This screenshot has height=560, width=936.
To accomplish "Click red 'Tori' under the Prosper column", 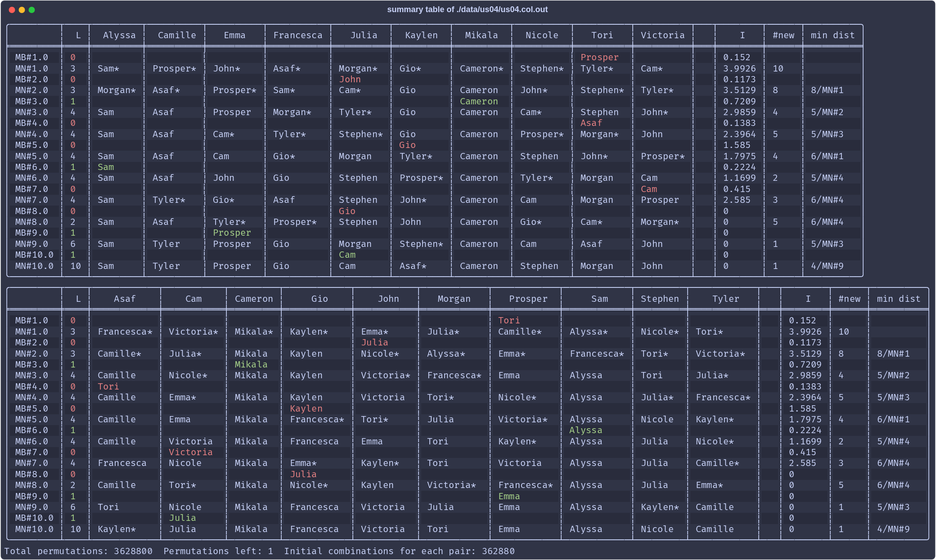I will [x=509, y=320].
